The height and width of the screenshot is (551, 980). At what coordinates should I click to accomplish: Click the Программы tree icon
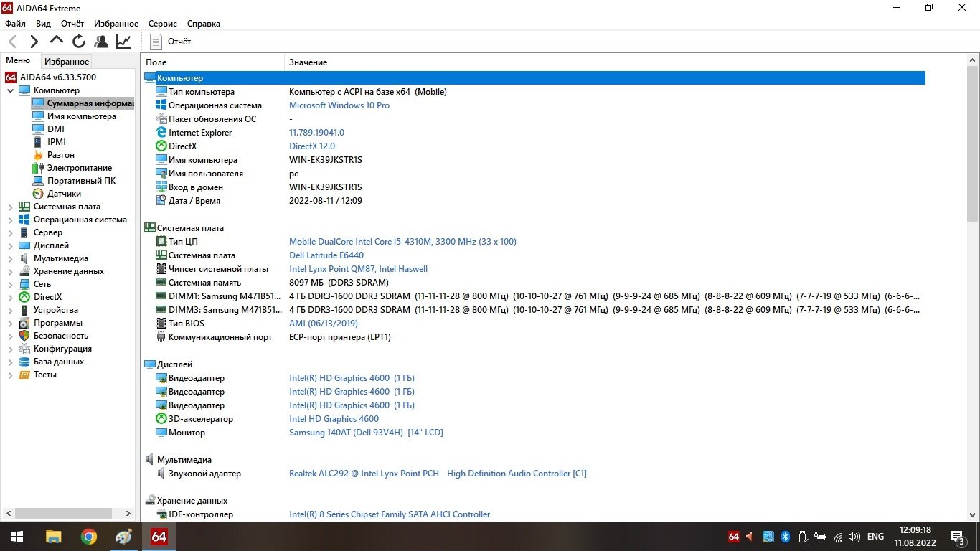click(x=24, y=323)
